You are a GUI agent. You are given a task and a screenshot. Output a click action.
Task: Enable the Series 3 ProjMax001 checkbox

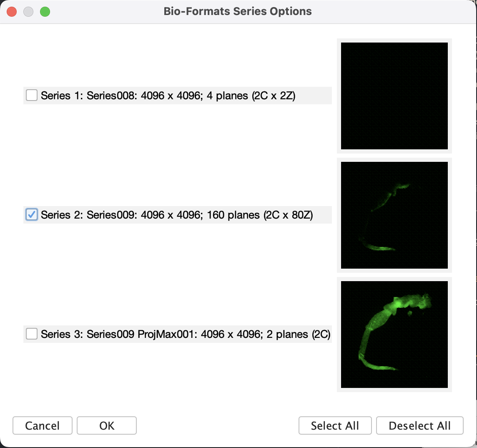[x=32, y=334]
